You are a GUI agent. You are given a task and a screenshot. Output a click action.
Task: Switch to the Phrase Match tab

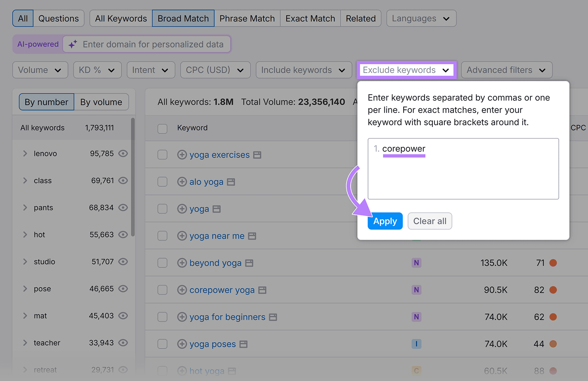(x=247, y=18)
